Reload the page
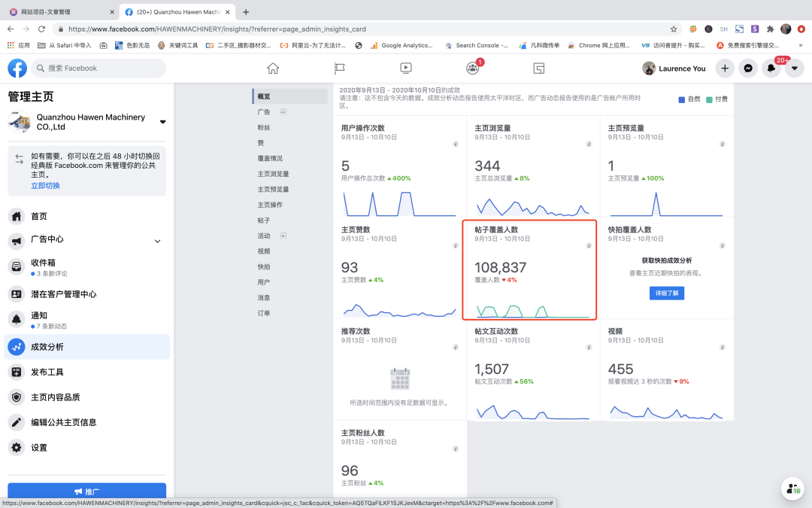 (42, 29)
